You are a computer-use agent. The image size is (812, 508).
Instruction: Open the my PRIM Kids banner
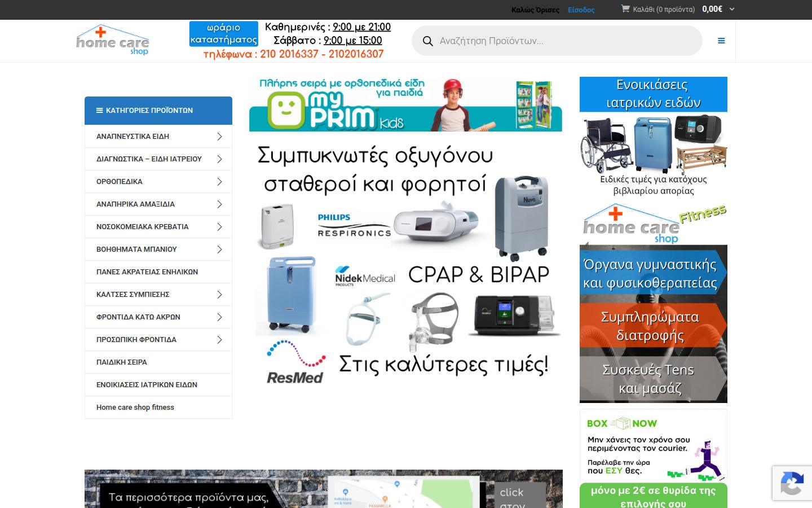405,104
